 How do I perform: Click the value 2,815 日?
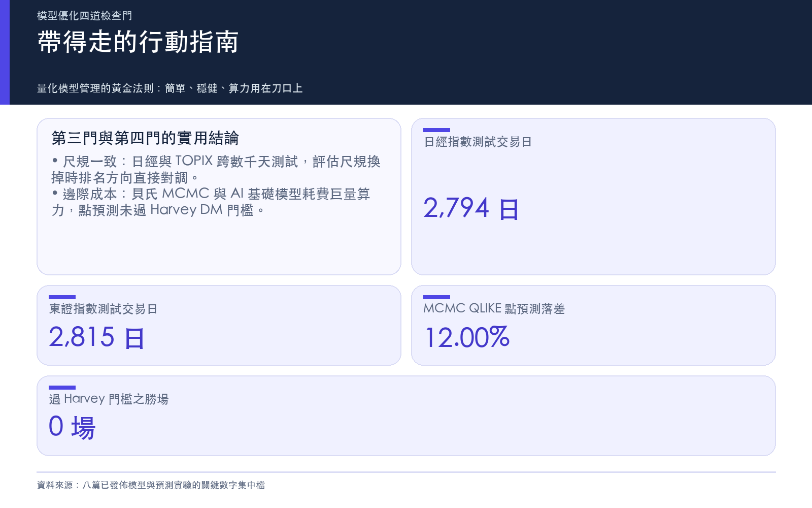click(97, 337)
